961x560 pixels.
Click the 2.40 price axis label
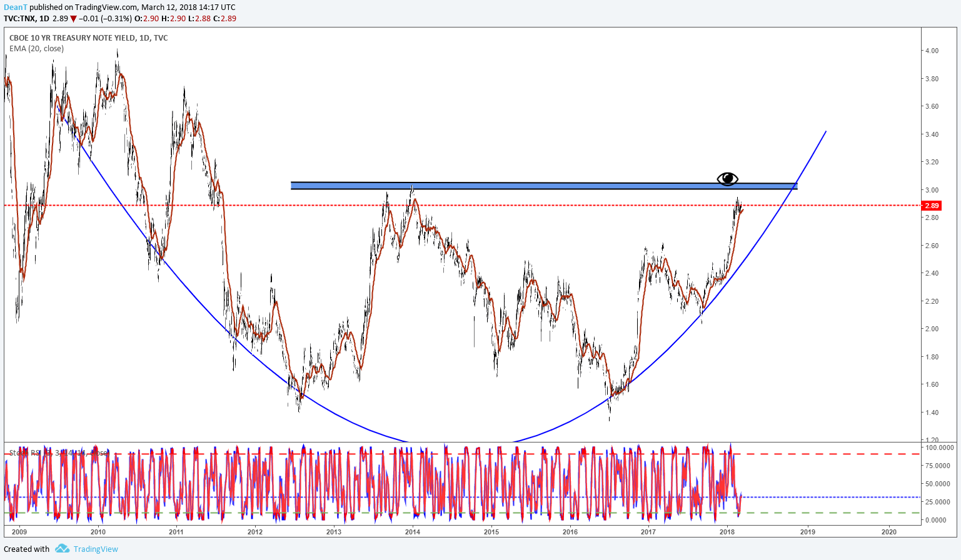[932, 273]
